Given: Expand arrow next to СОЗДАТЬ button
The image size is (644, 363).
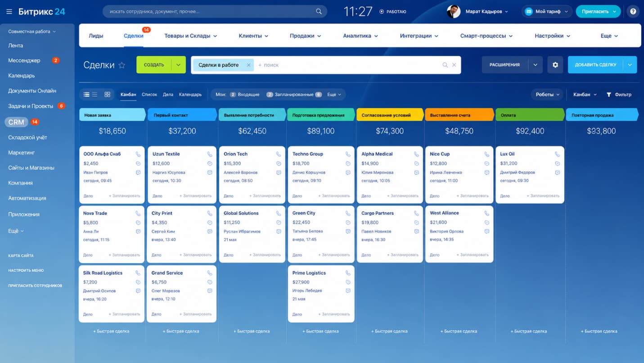Looking at the screenshot, I should 178,65.
